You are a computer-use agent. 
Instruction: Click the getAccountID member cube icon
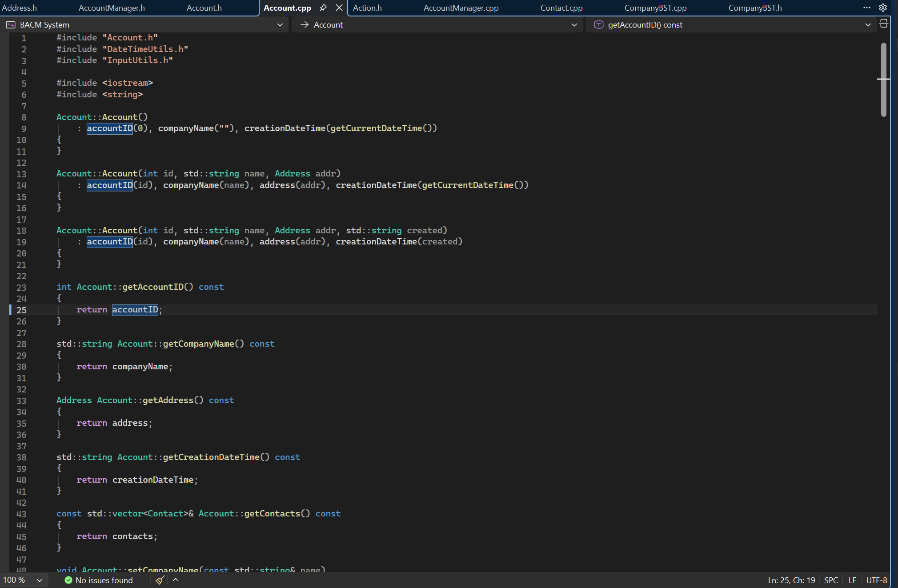[x=599, y=25]
